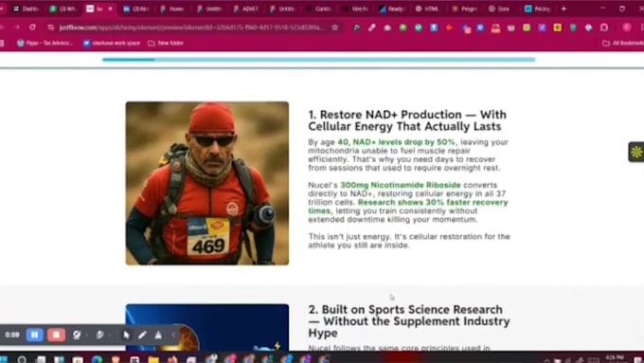The height and width of the screenshot is (363, 644).
Task: Click the page progress bar at top
Action: point(319,60)
